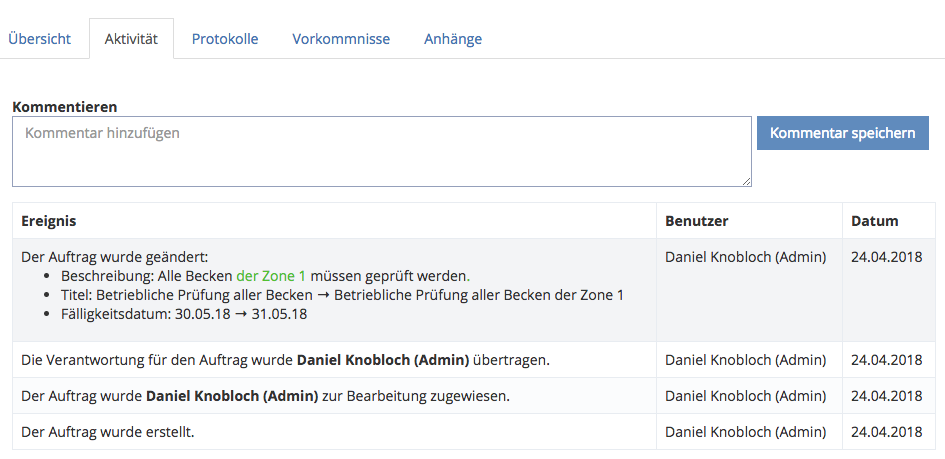Viewport: 945px width, 459px height.
Task: Focus the Kommentar hinzufügen text area
Action: (x=381, y=151)
